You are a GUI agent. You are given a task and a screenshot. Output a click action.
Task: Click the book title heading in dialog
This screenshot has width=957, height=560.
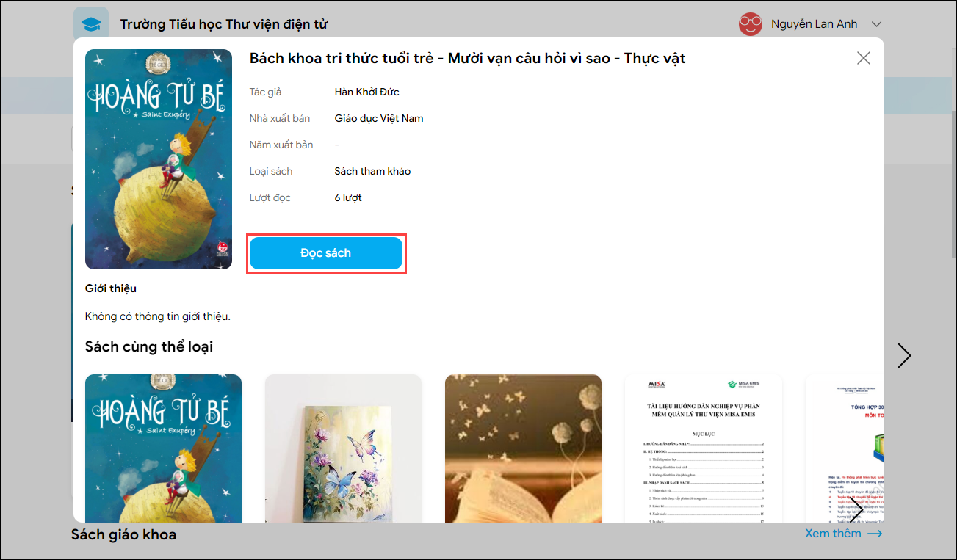(468, 58)
